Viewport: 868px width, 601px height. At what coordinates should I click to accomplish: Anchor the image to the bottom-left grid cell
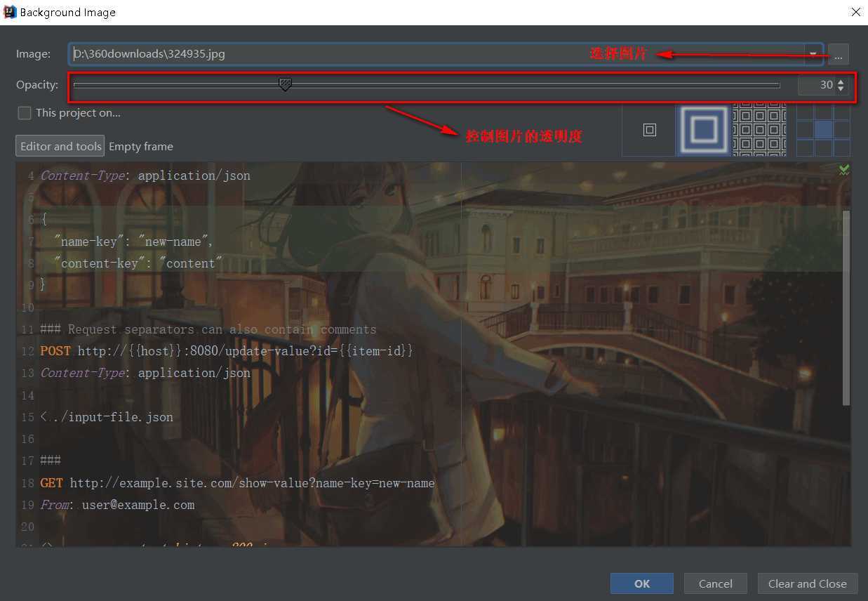pyautogui.click(x=806, y=147)
